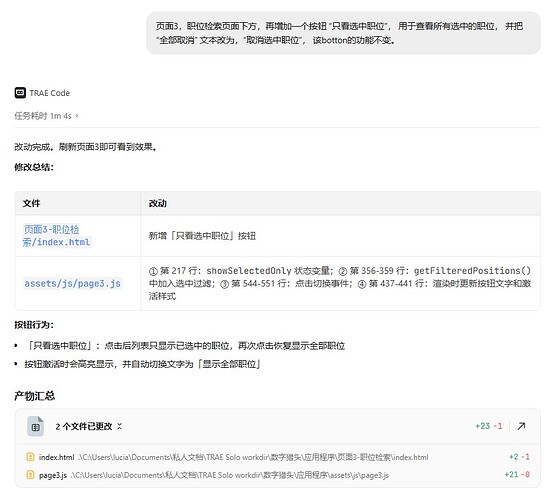Click the 改动完成 completion message text
Viewport: 547px width, 500px height.
tap(86, 147)
